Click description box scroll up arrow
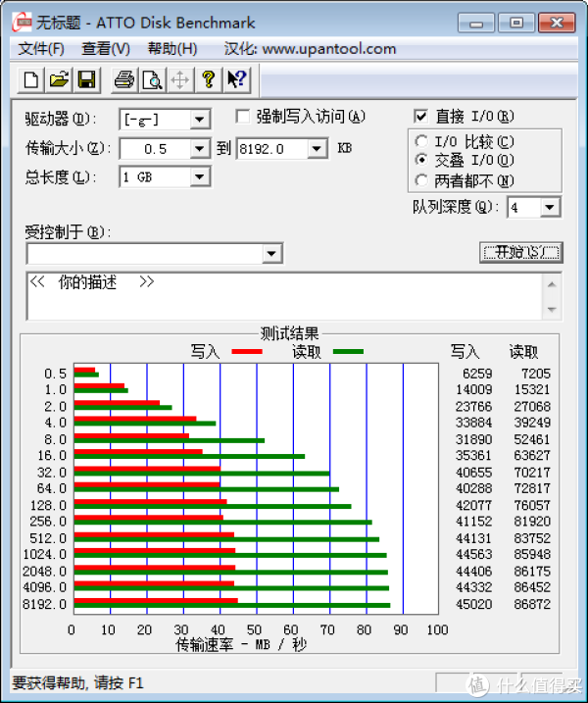 pyautogui.click(x=552, y=284)
